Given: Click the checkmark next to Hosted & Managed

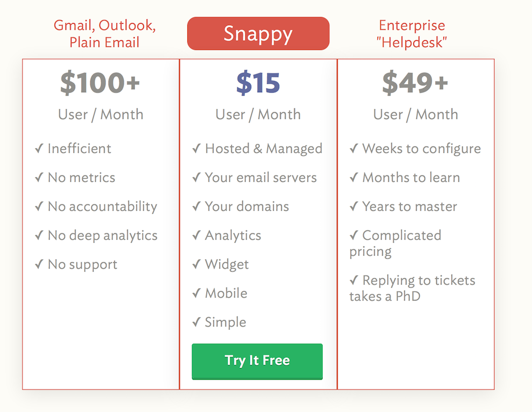Looking at the screenshot, I should pyautogui.click(x=197, y=148).
